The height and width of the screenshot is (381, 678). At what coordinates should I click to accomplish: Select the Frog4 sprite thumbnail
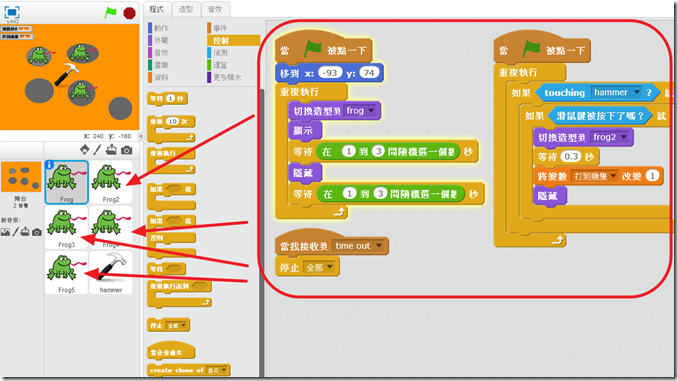click(x=111, y=227)
